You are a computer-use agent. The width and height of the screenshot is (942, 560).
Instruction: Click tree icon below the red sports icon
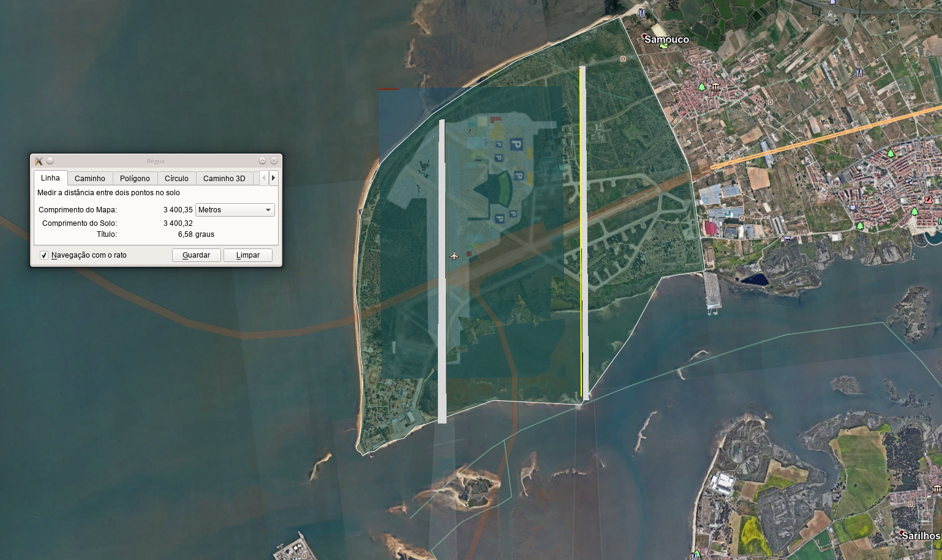click(x=914, y=212)
